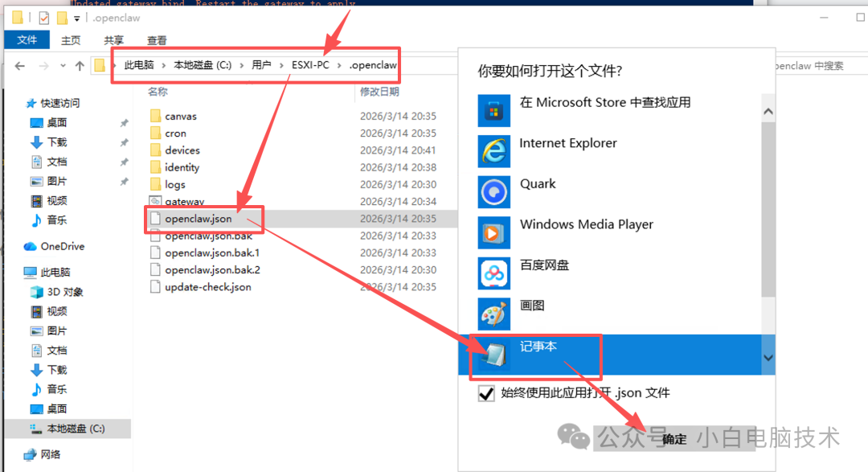The image size is (868, 472).
Task: Open 快速访问 in the sidebar
Action: pyautogui.click(x=53, y=103)
